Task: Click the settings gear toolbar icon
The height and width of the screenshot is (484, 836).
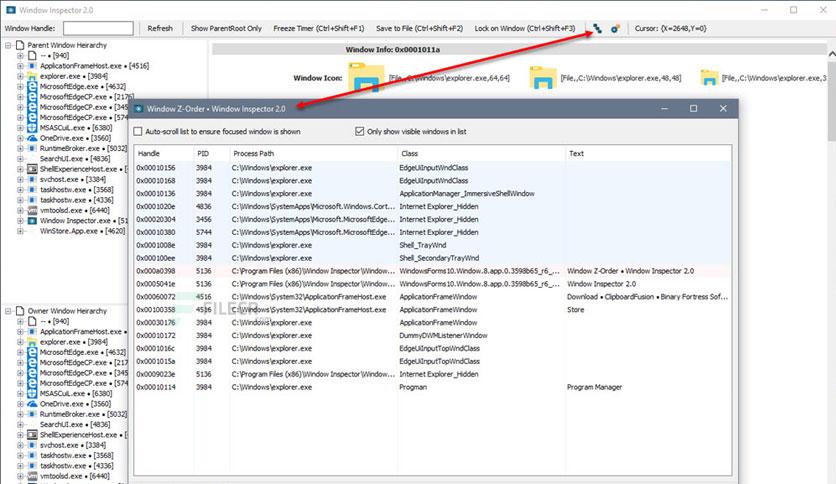Action: 615,29
